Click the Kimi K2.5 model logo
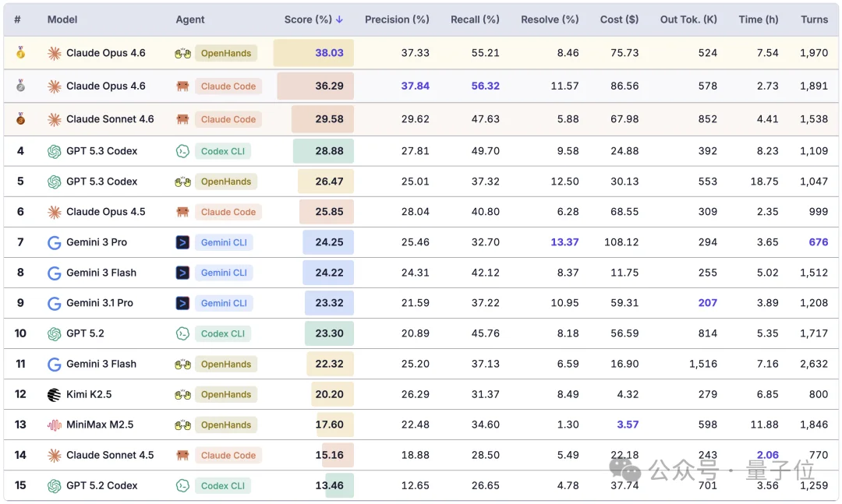 (x=54, y=395)
